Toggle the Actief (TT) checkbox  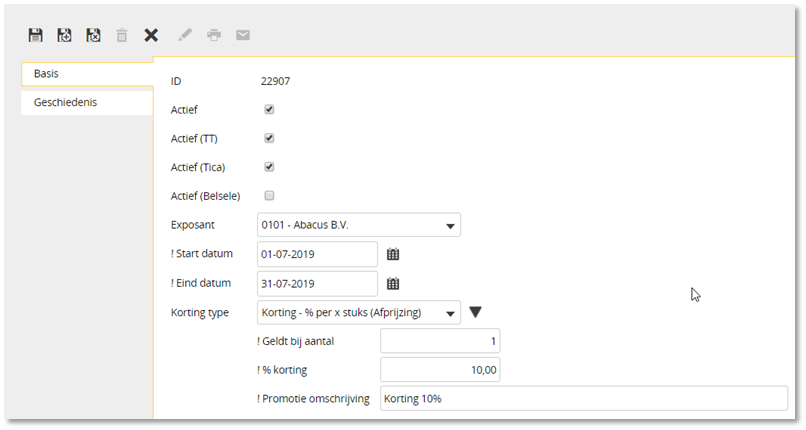[x=269, y=138]
